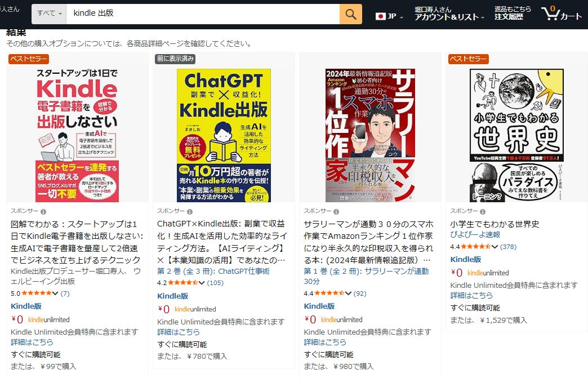
Task: Click sponsor info icon under サラリーマン book
Action: tap(336, 211)
